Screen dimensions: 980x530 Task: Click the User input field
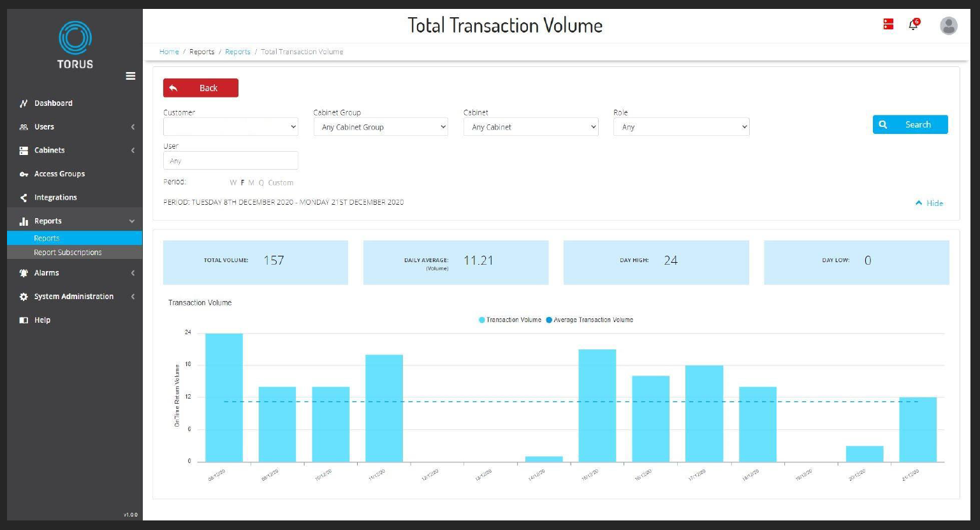click(230, 161)
